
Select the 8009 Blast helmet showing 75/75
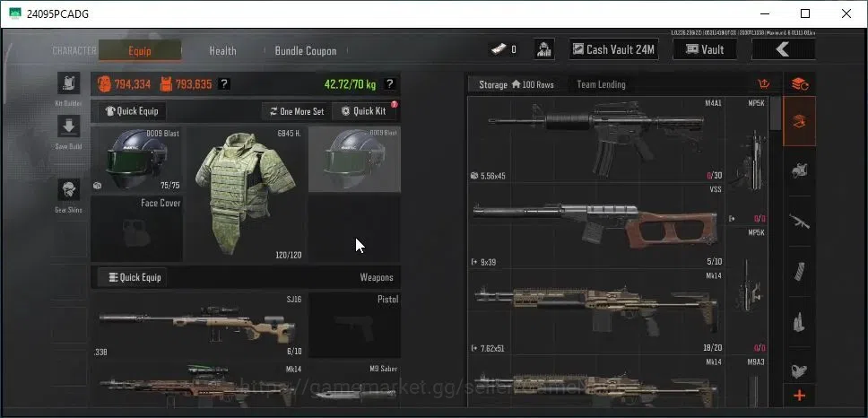click(x=136, y=160)
